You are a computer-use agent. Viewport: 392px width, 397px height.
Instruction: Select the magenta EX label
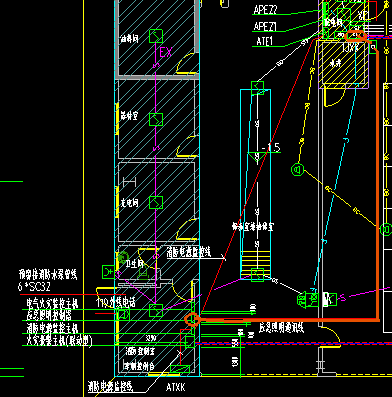click(x=166, y=53)
